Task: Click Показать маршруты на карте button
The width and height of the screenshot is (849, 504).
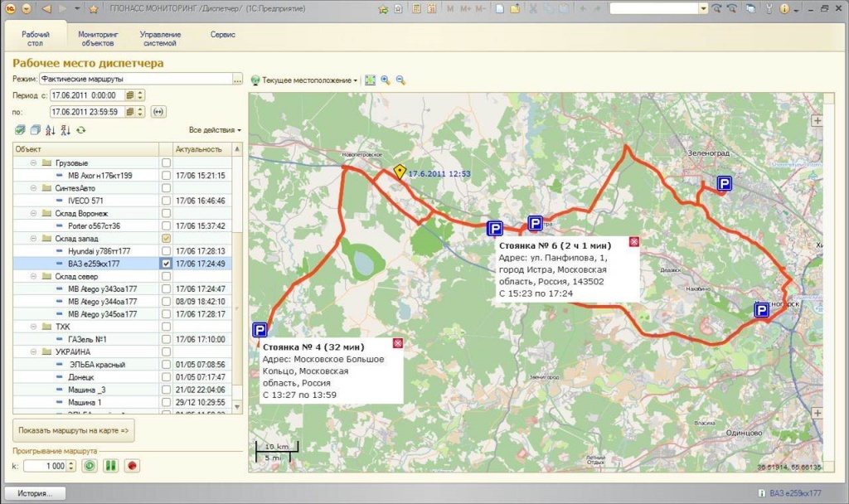Action: [75, 431]
